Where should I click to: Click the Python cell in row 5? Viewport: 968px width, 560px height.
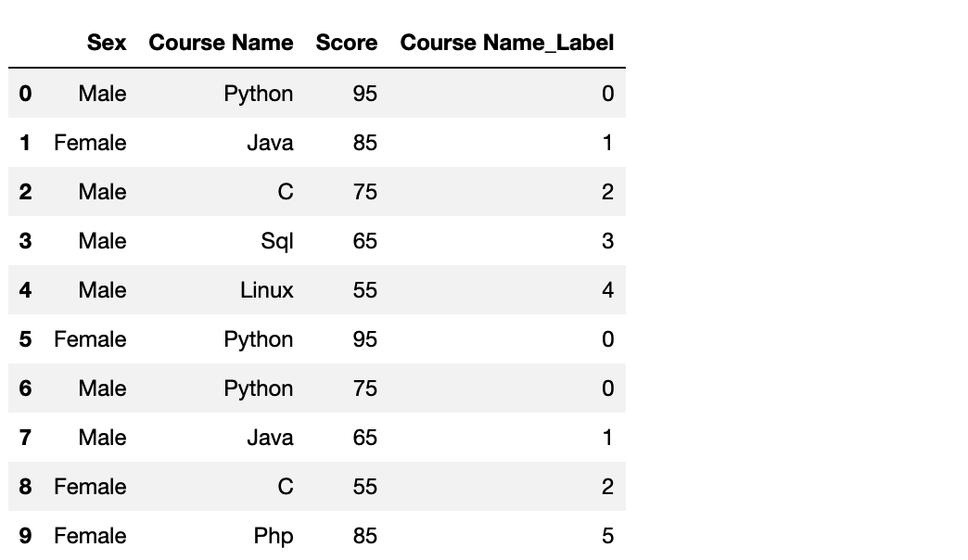[x=259, y=339]
